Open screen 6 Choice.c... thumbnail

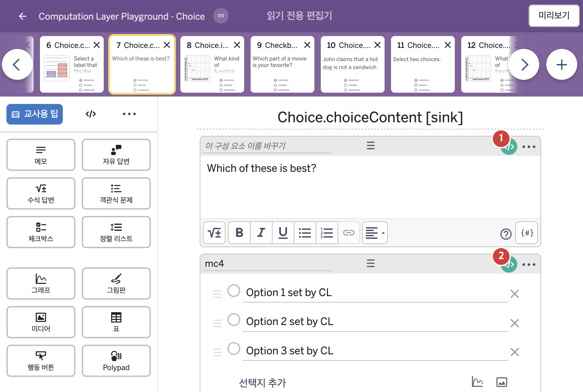coord(72,64)
